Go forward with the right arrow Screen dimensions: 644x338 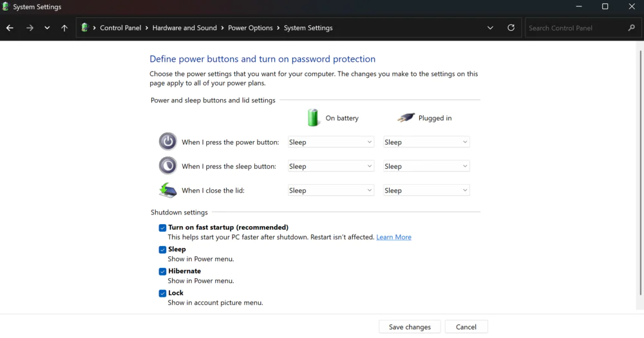coord(30,28)
